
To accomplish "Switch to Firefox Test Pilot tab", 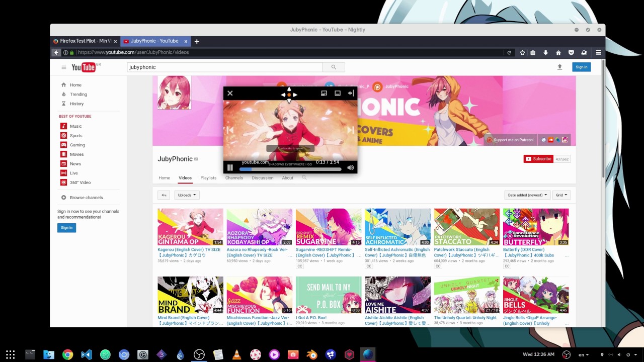I will pos(85,41).
